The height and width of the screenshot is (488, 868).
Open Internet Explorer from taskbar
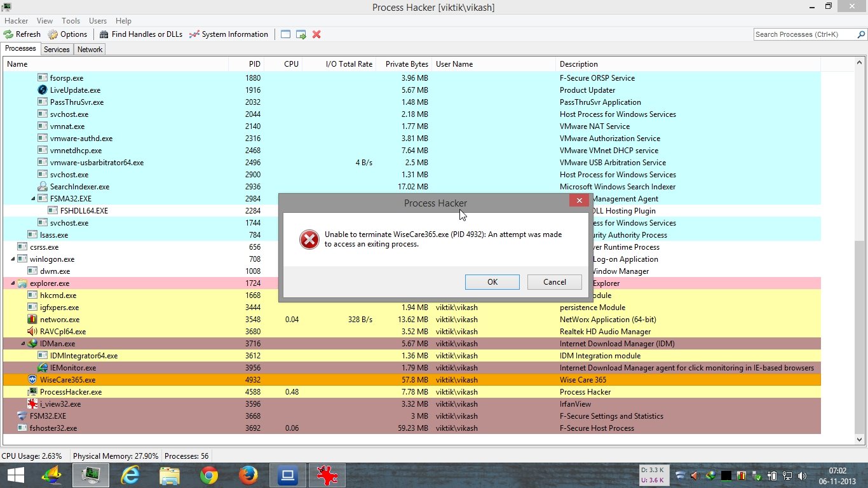pos(130,475)
